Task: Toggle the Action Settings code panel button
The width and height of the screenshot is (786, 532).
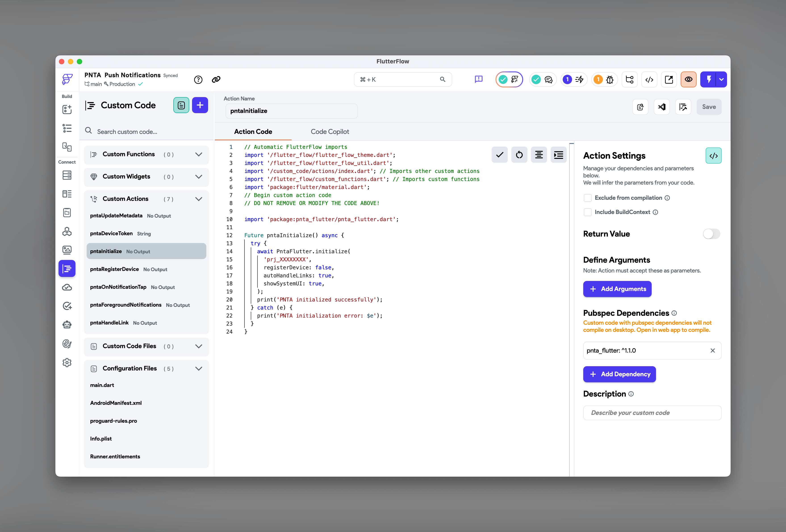Action: [x=714, y=156]
